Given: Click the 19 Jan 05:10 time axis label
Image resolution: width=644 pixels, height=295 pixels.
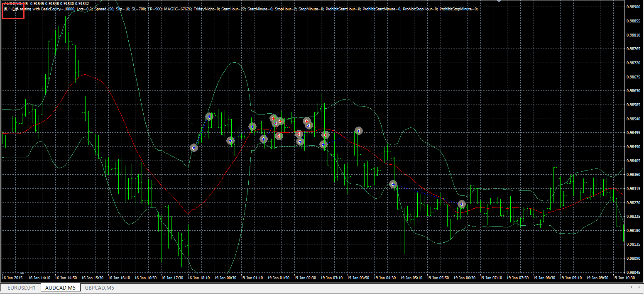Looking at the screenshot, I should 411,278.
